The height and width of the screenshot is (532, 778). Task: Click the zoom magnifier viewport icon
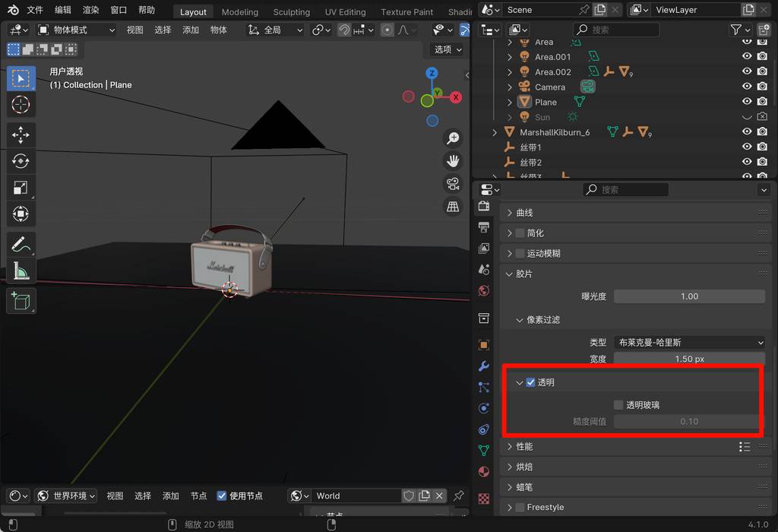453,138
